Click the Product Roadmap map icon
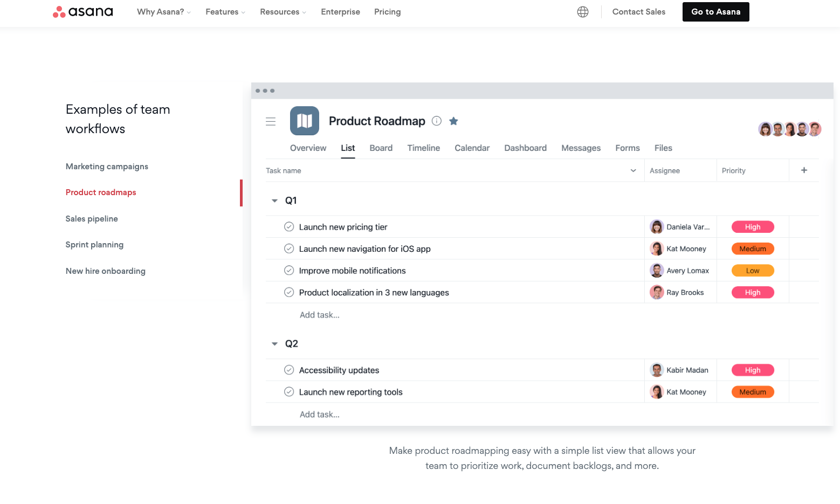Screen dimensions: 840x504 (x=304, y=121)
